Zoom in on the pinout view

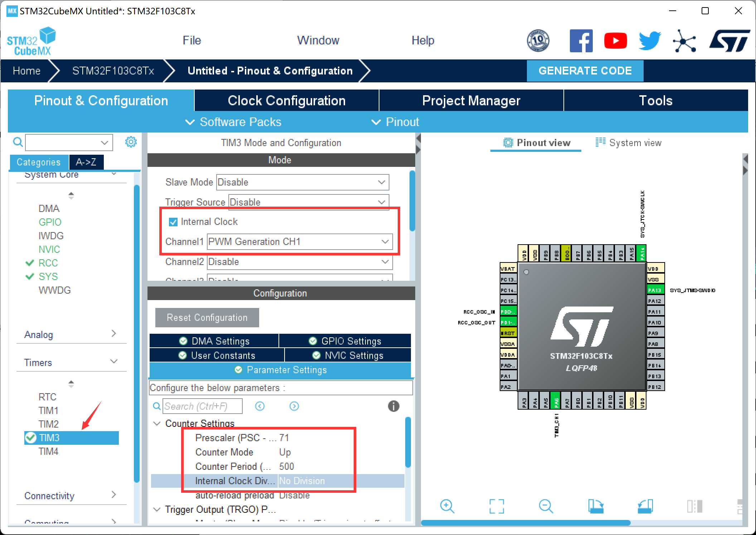447,506
